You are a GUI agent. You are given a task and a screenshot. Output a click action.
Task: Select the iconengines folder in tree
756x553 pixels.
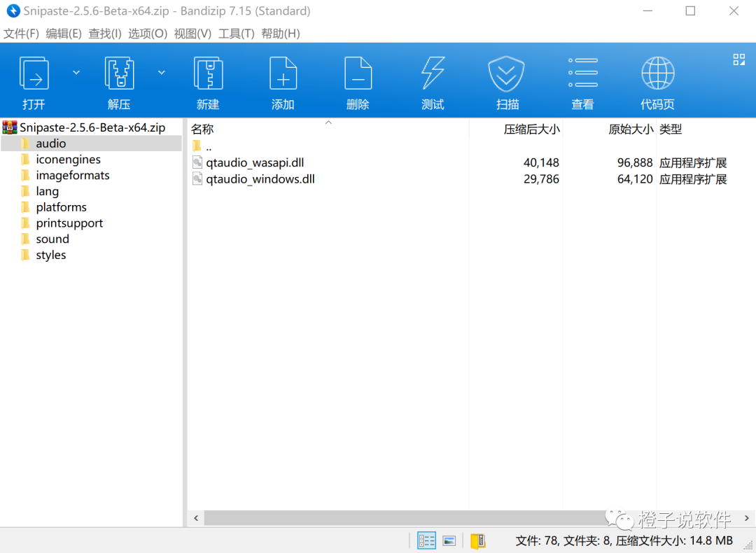point(68,160)
